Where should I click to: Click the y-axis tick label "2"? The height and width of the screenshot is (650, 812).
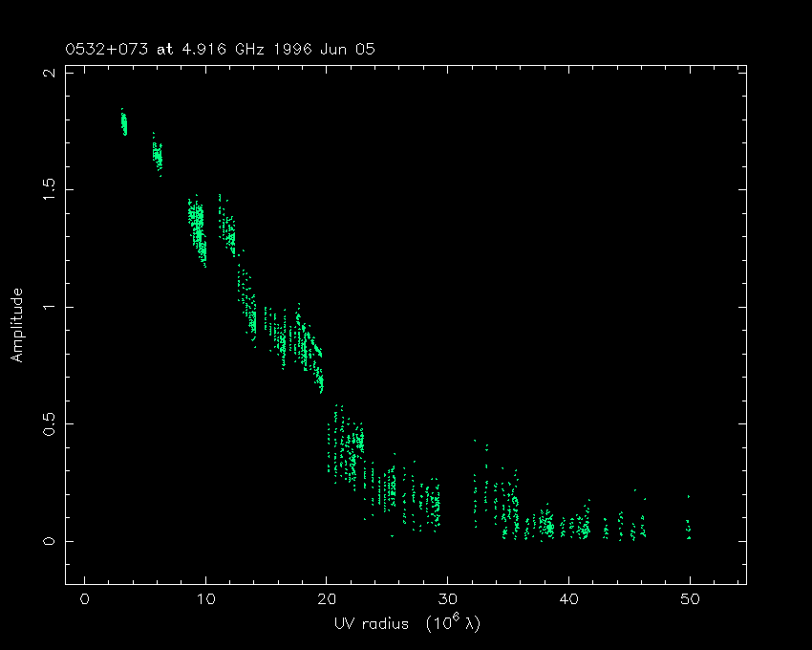pos(48,74)
